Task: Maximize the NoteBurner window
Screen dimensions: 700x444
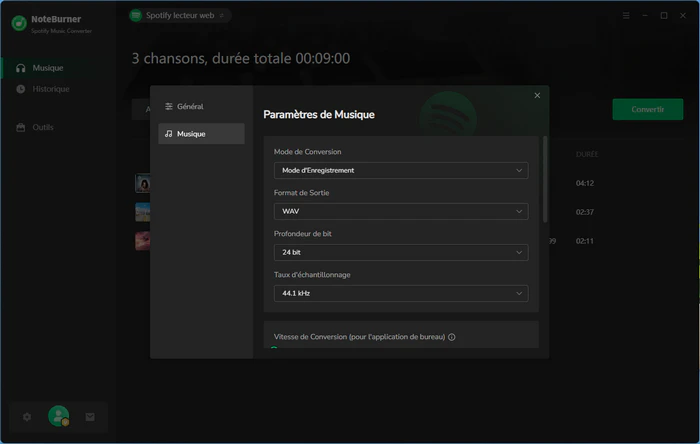Action: click(664, 16)
